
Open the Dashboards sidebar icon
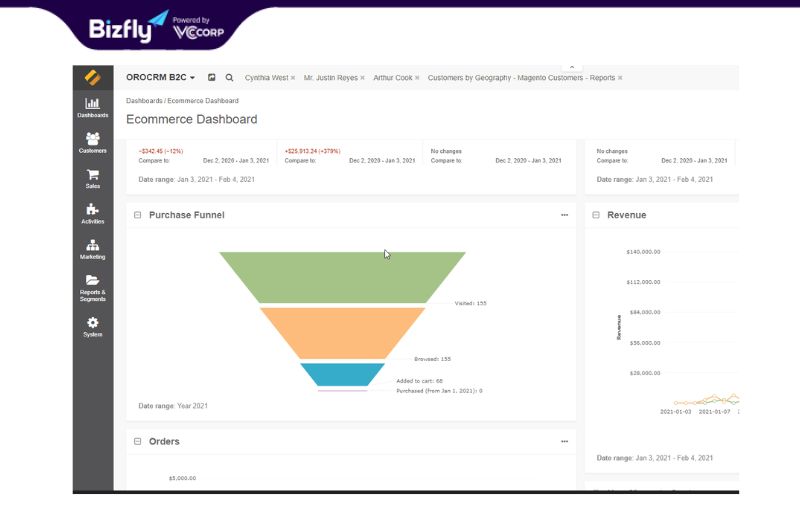[92, 108]
